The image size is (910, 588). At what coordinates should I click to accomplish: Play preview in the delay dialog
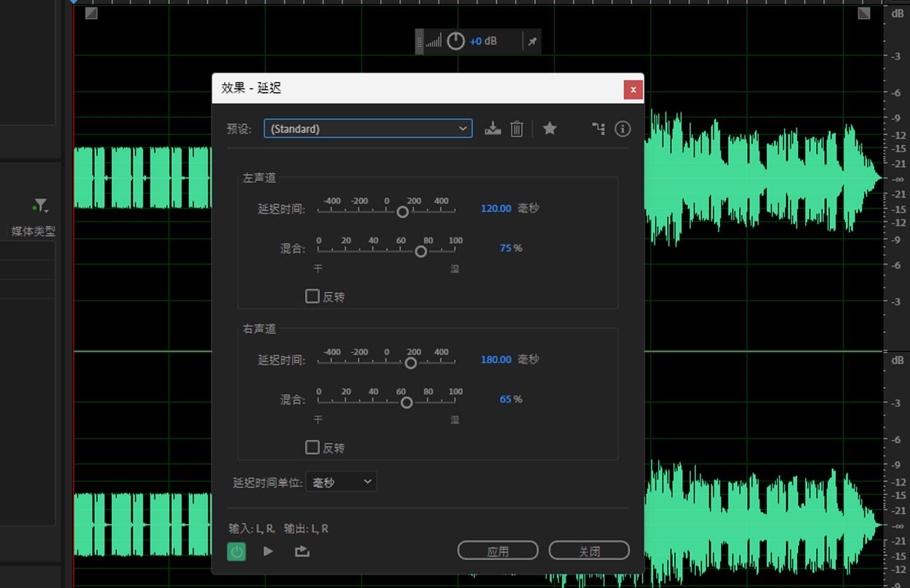[268, 552]
